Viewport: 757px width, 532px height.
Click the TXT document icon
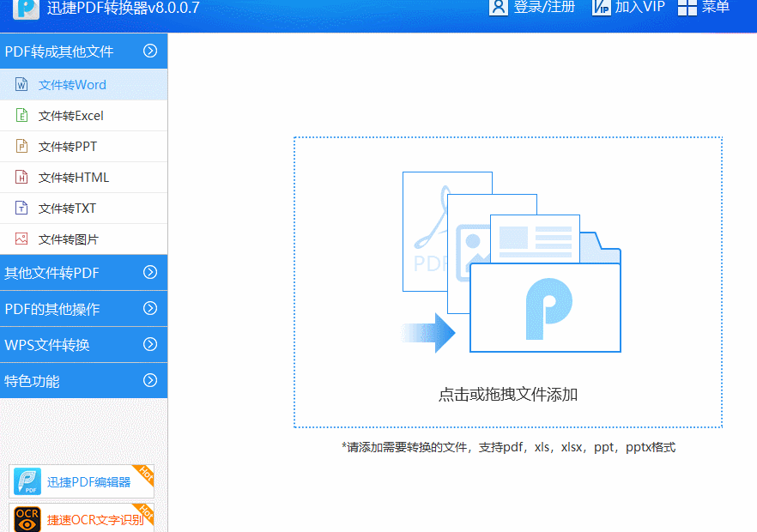[x=21, y=208]
